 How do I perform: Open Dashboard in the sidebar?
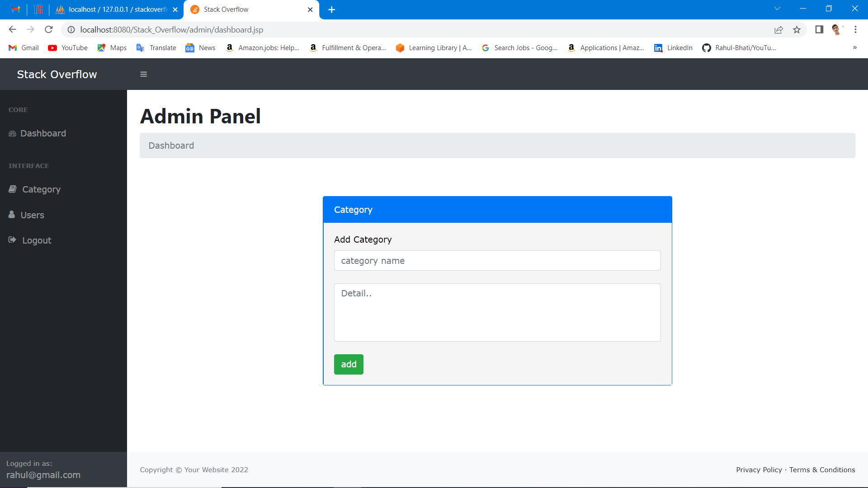(x=43, y=133)
